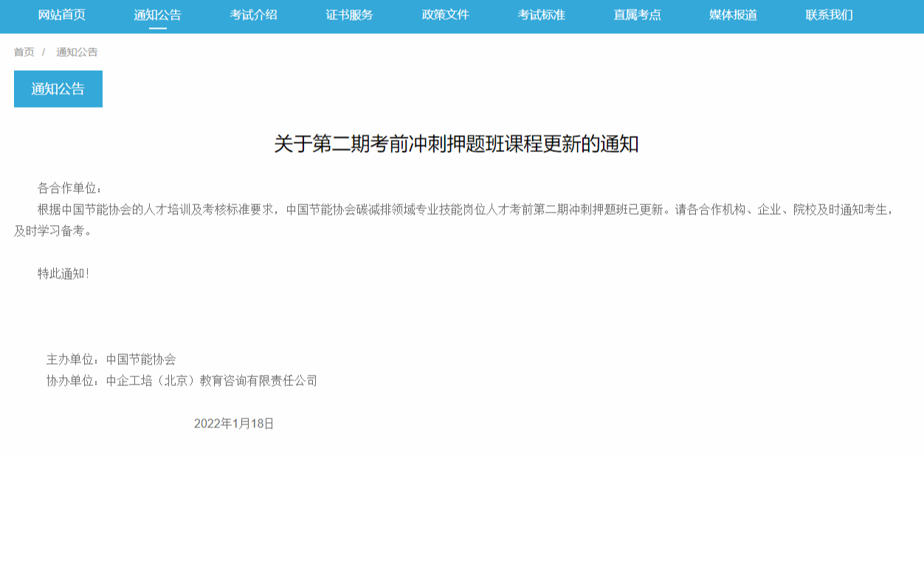Click the 通知公告 breadcrumb link
Screen dimensions: 924x572
pos(77,52)
